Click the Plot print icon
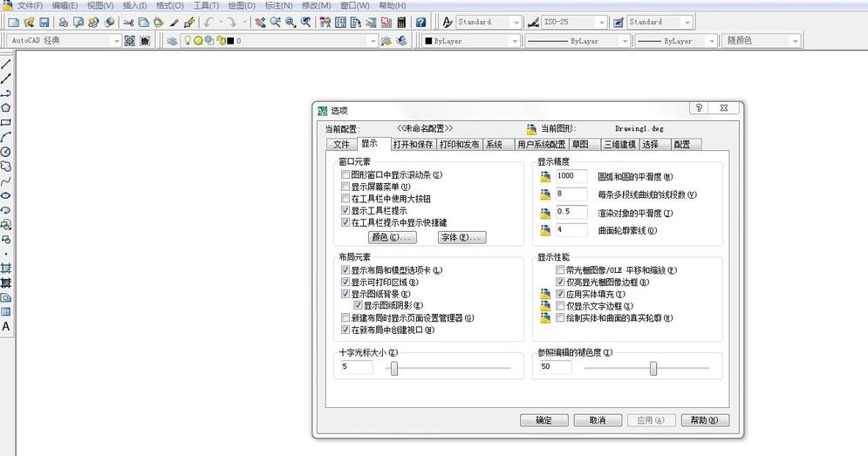The image size is (868, 456). tap(64, 22)
